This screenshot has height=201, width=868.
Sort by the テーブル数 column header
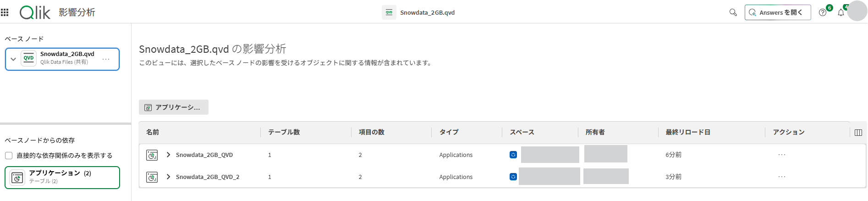(284, 132)
